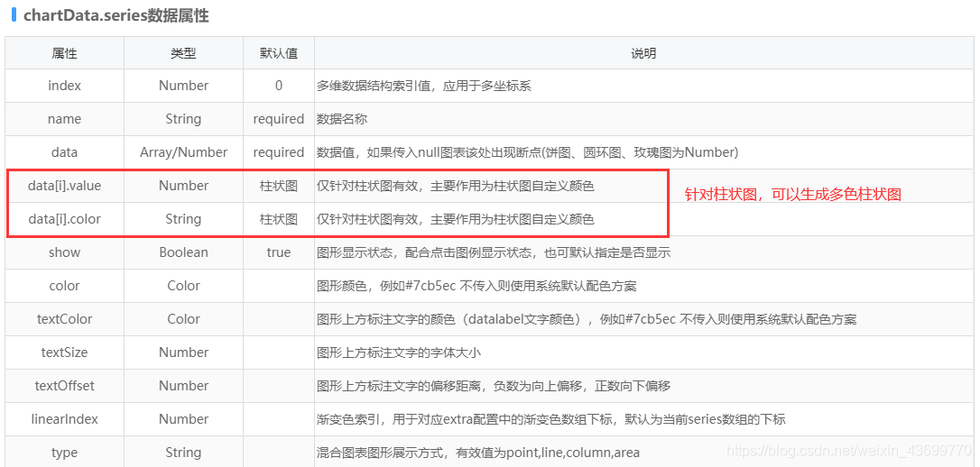Click the name property cell

(64, 119)
